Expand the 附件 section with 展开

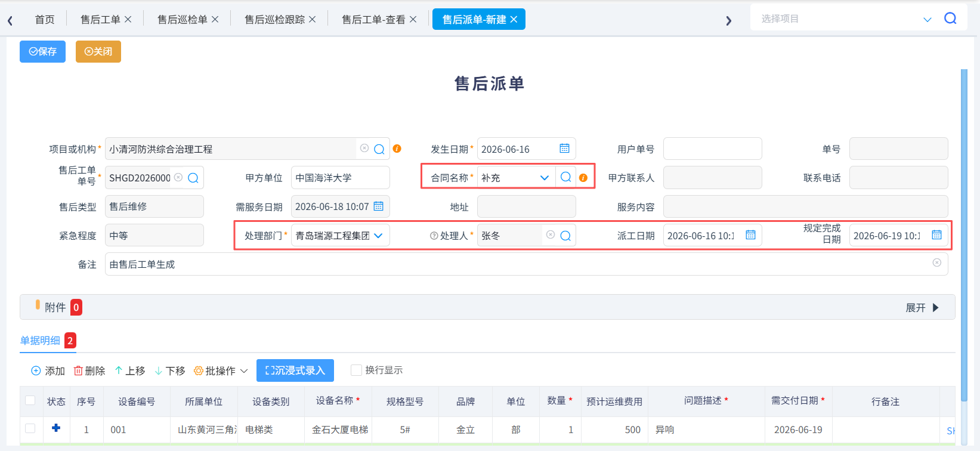click(x=922, y=308)
